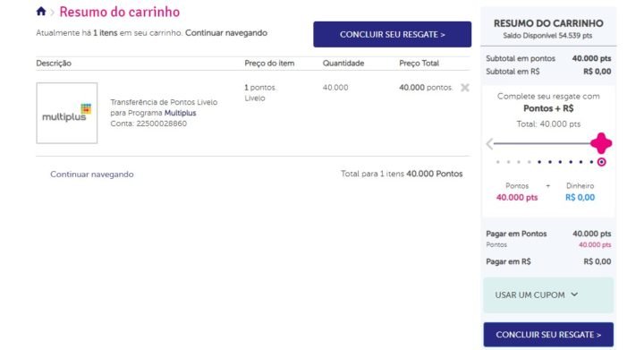Go to home via house icon
Image resolution: width=644 pixels, height=350 pixels.
[x=40, y=11]
